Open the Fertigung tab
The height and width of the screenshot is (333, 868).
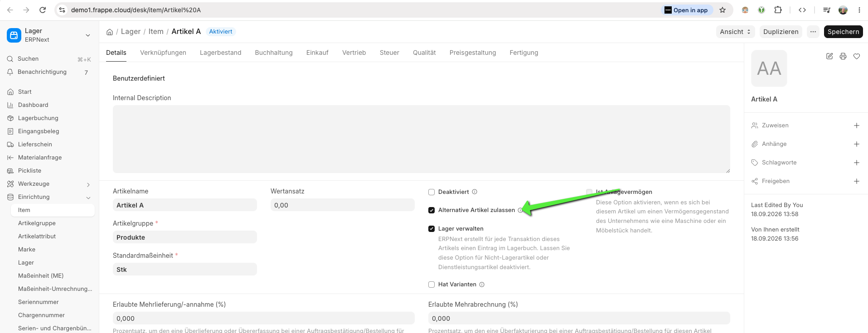tap(524, 53)
